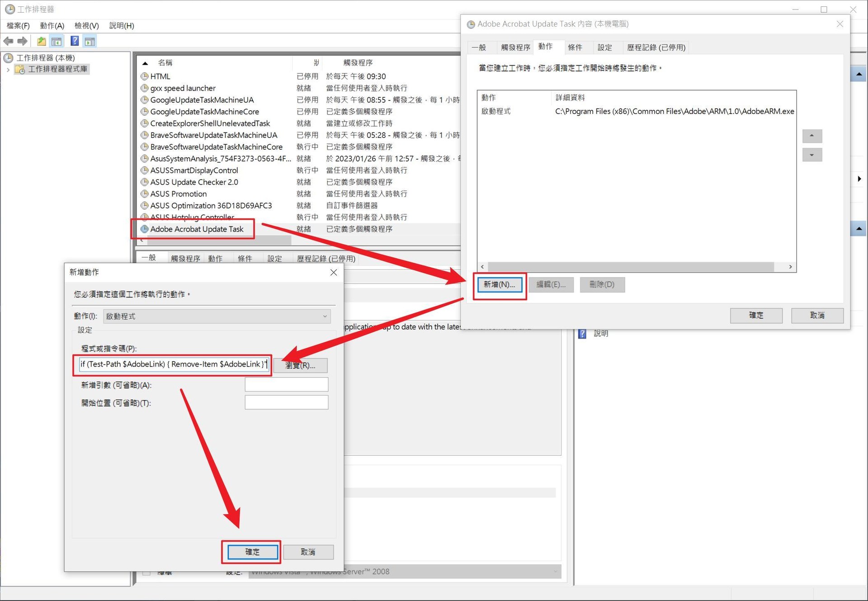
Task: Click 新增(N)... button in properties dialog
Action: (x=500, y=284)
